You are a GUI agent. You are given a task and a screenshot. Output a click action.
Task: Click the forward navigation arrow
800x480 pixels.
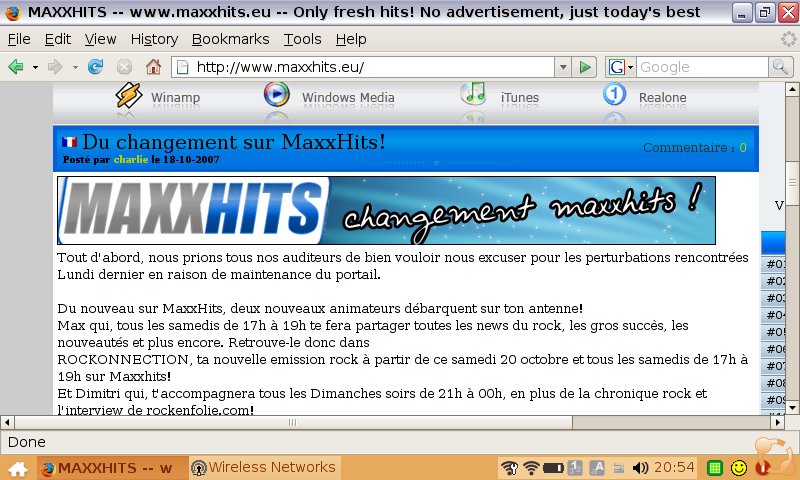tap(55, 67)
